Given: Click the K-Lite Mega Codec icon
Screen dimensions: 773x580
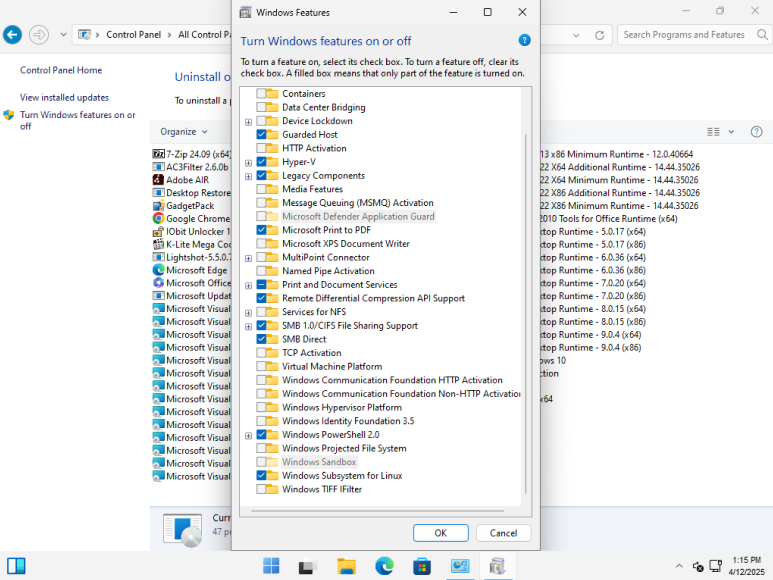Looking at the screenshot, I should tap(158, 244).
